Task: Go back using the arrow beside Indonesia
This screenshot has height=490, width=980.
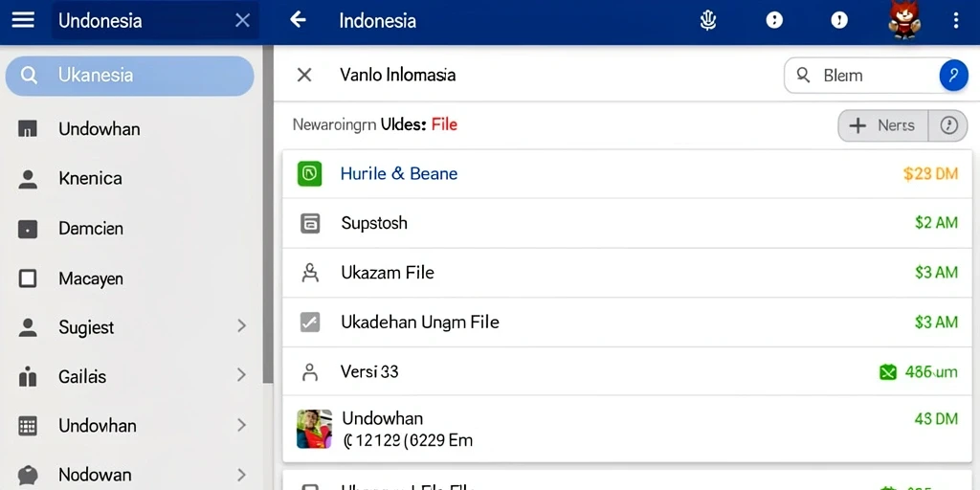Action: (298, 20)
